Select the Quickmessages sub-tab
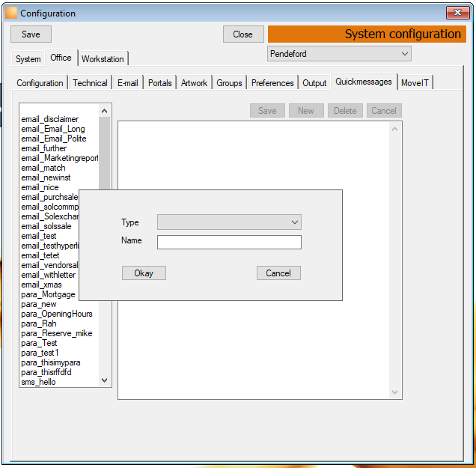This screenshot has height=468, width=476. coord(364,82)
